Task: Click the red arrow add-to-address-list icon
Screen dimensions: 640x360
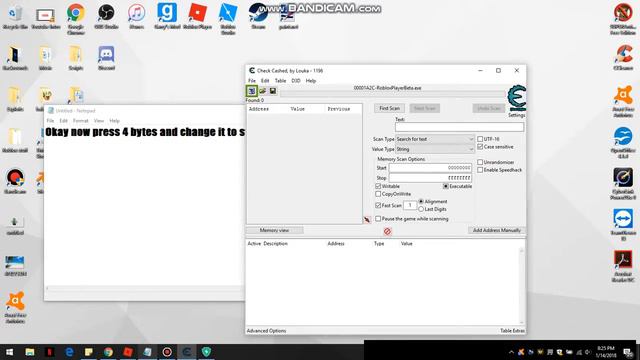Action: tap(367, 220)
